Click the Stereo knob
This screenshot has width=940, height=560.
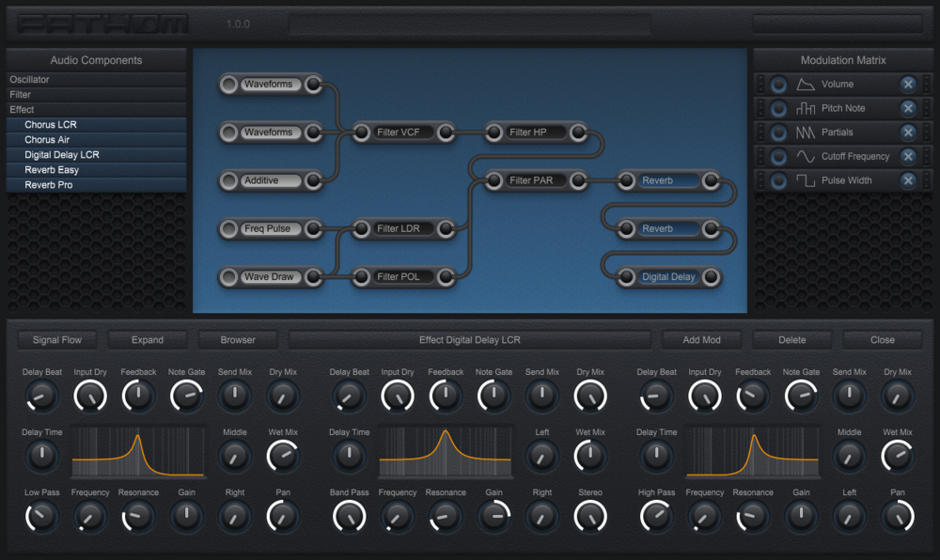click(x=590, y=516)
